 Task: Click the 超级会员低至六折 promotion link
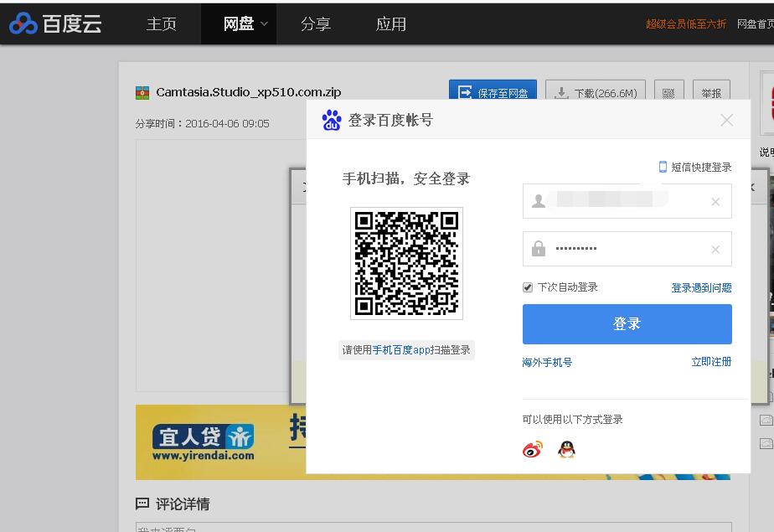coord(685,24)
